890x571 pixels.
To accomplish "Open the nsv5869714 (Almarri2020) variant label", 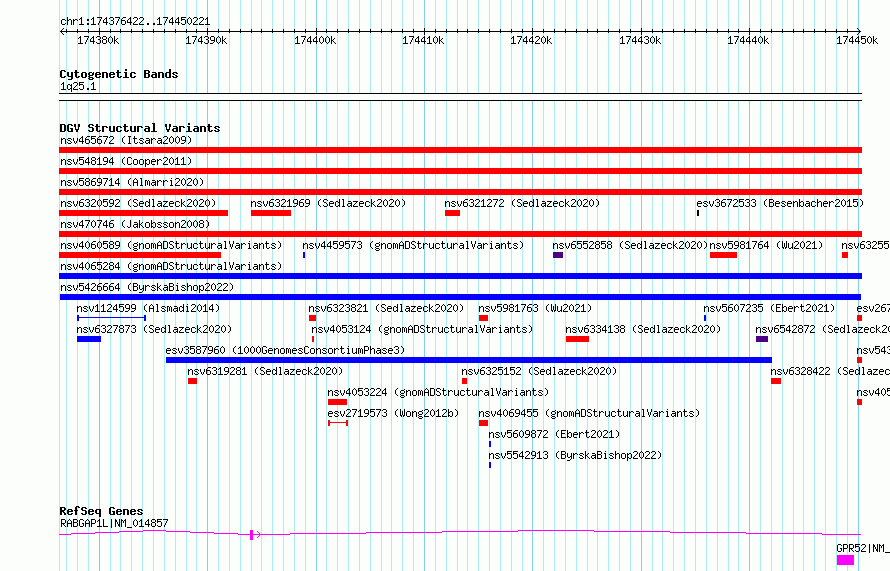I will 132,182.
